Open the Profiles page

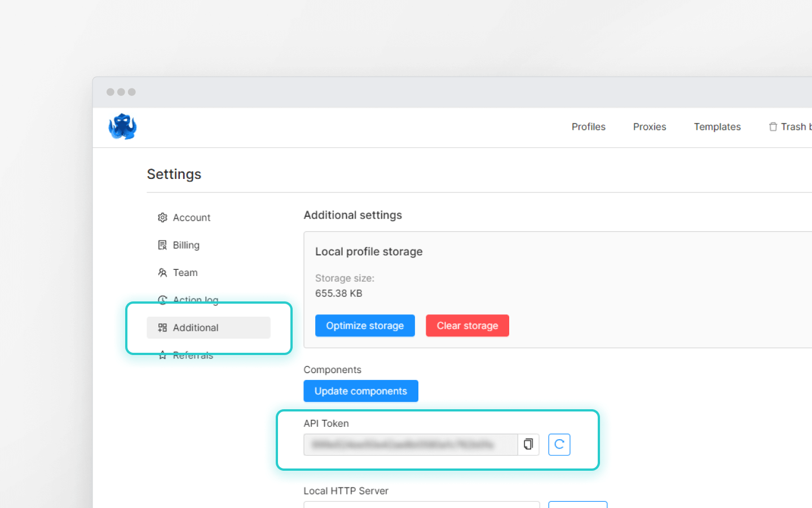[588, 127]
